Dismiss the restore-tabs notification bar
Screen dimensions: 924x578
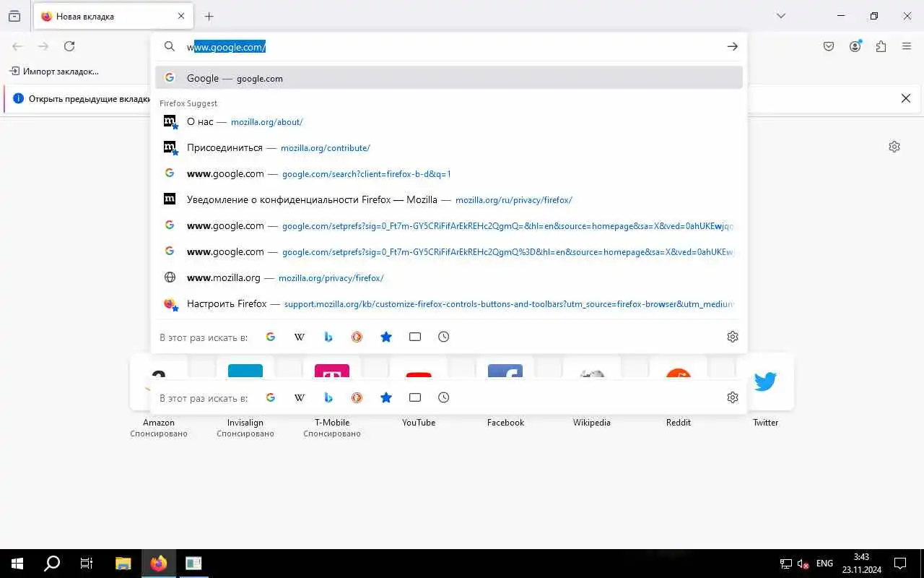point(906,98)
